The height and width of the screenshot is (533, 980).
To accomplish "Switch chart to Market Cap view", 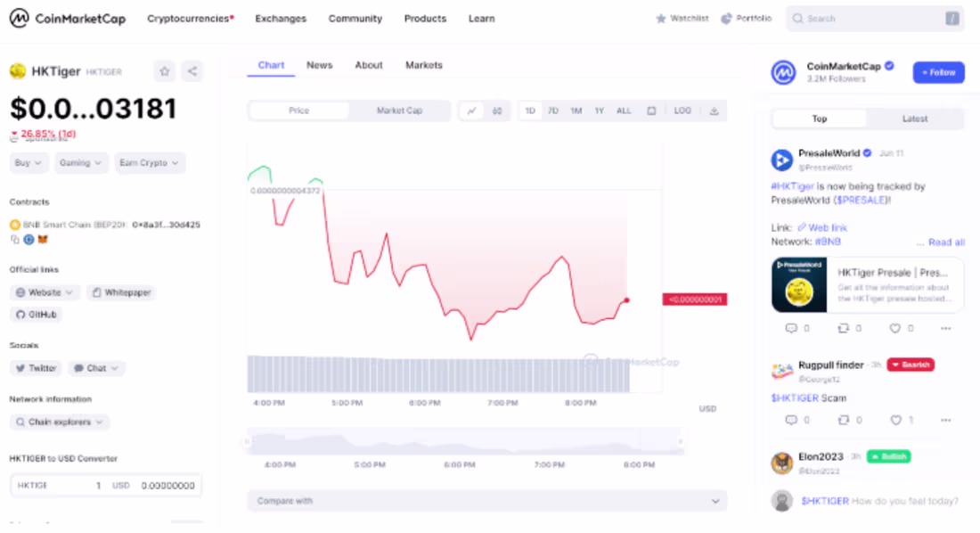I will pos(399,111).
